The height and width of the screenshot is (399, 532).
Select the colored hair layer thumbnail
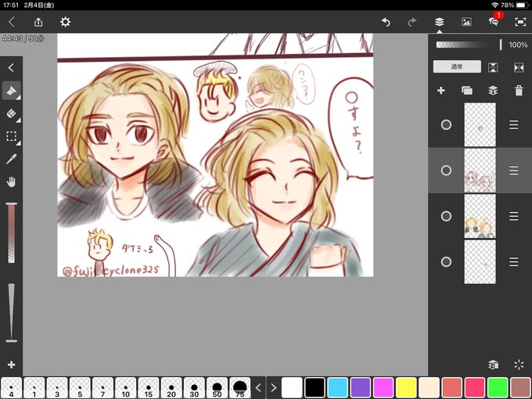click(480, 216)
